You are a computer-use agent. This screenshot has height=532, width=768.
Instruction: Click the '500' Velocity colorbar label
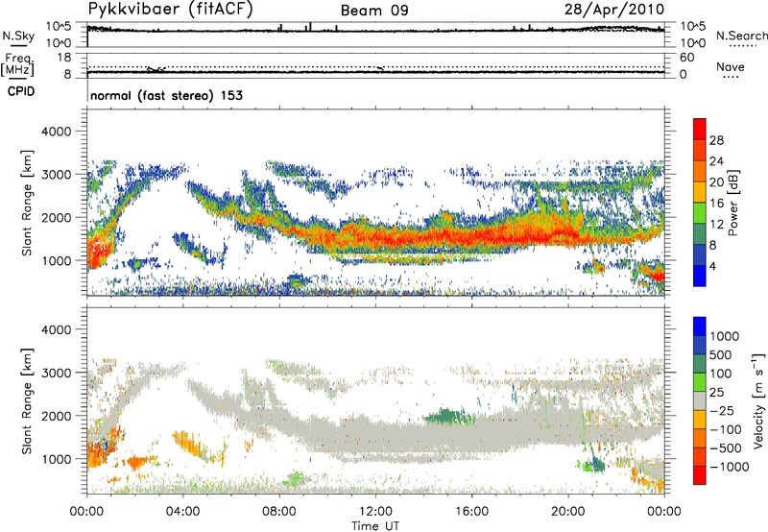(721, 354)
